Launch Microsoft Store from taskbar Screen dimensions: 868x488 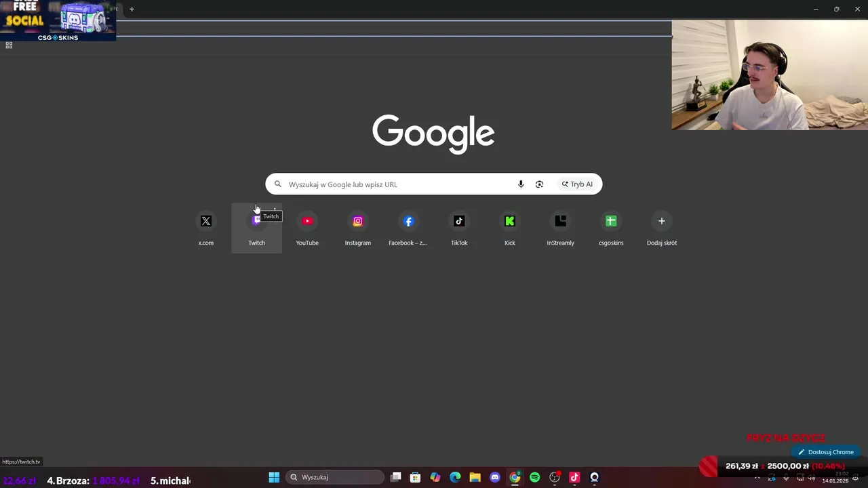(415, 477)
